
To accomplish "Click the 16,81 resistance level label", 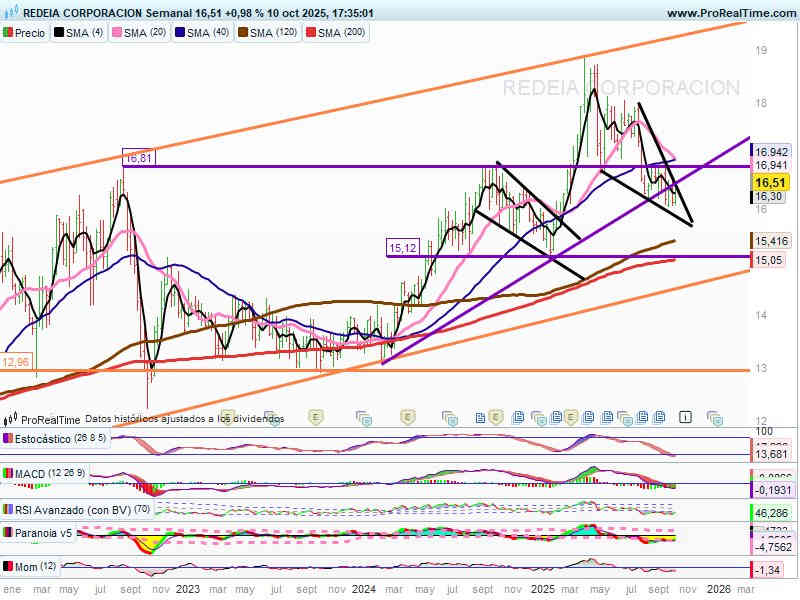I will pos(138,158).
